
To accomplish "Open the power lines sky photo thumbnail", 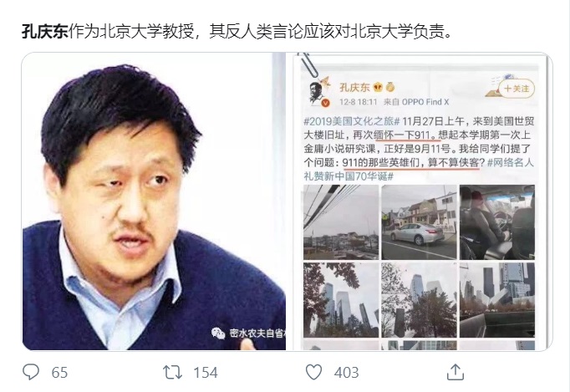I will click(341, 222).
